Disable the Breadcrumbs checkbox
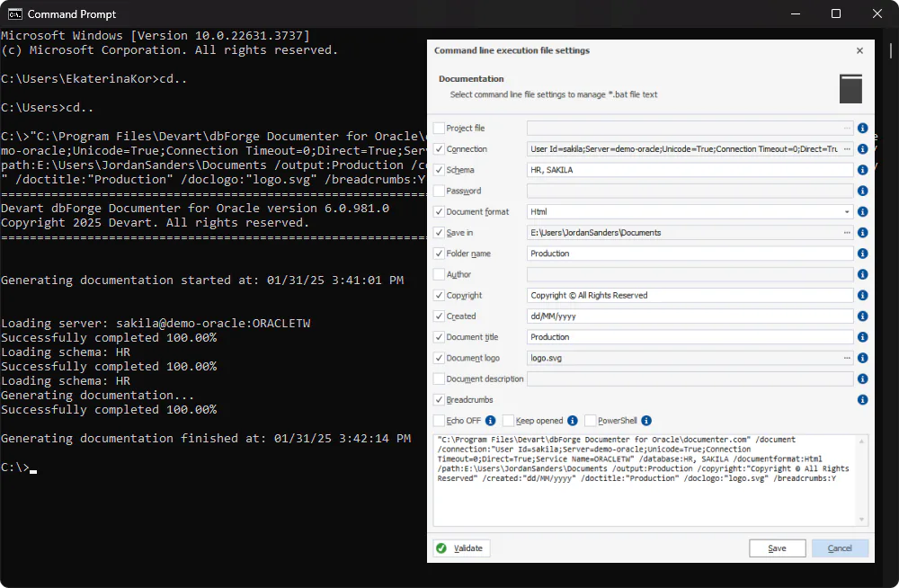 tap(440, 400)
